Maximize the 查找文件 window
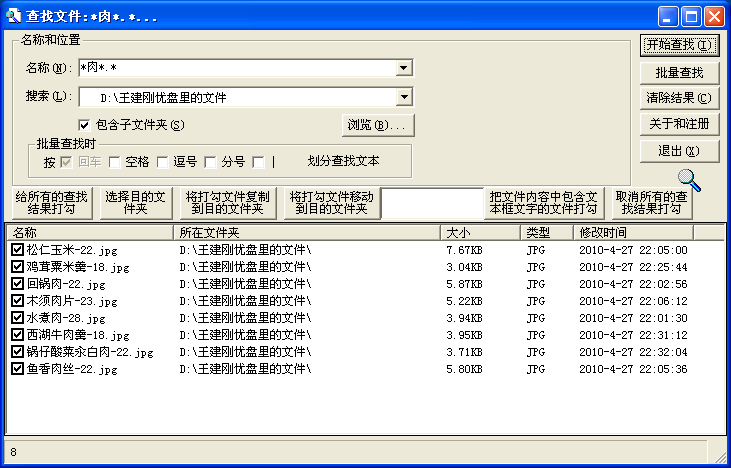This screenshot has width=731, height=468. point(691,17)
